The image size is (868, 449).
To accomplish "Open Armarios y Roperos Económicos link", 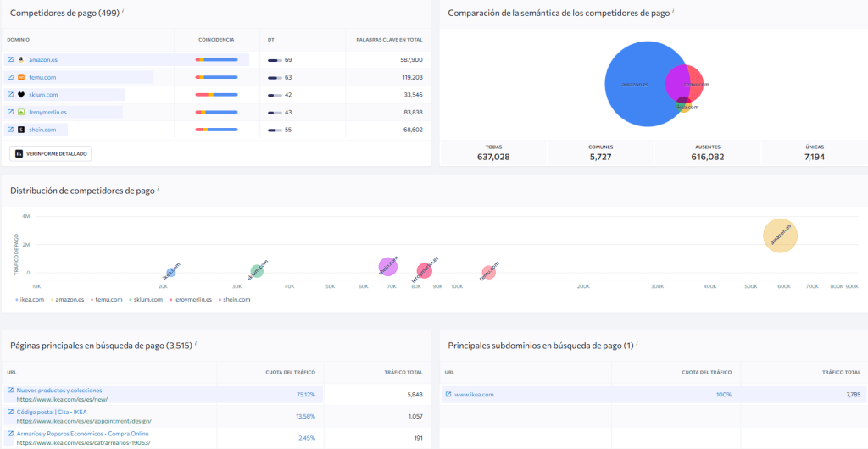I will coord(82,434).
